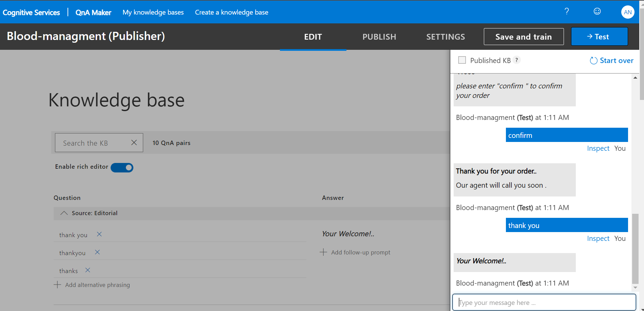Add alternative phrasing to question

point(92,285)
